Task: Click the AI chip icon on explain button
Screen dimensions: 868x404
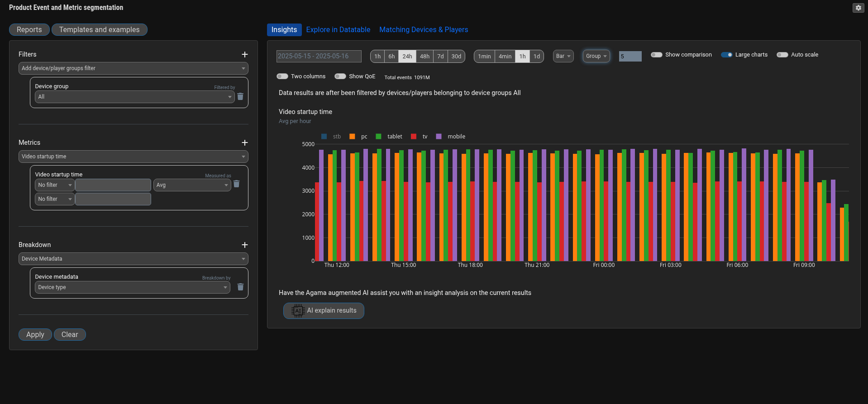Action: pos(298,311)
